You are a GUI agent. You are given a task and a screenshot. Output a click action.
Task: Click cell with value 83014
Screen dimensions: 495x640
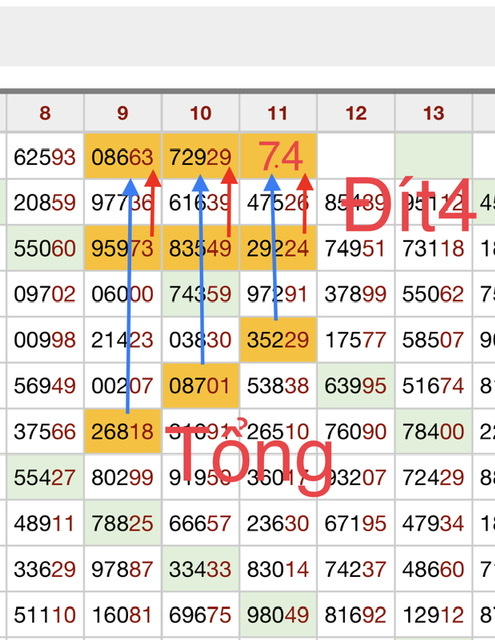(278, 569)
